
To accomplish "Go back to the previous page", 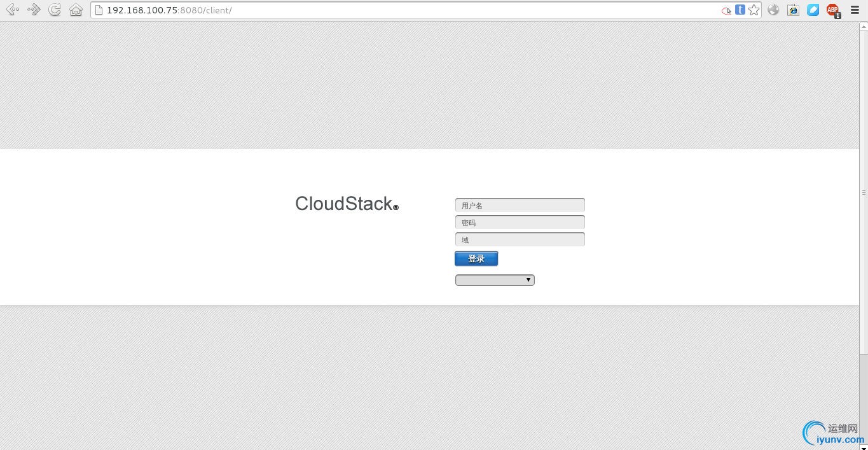I will [13, 10].
